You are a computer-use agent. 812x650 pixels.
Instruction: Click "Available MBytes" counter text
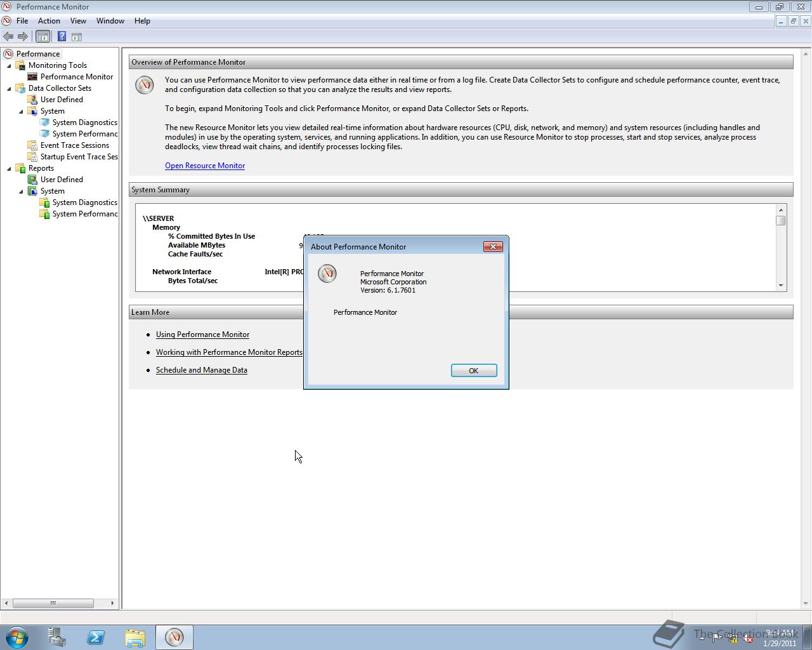[x=197, y=245]
